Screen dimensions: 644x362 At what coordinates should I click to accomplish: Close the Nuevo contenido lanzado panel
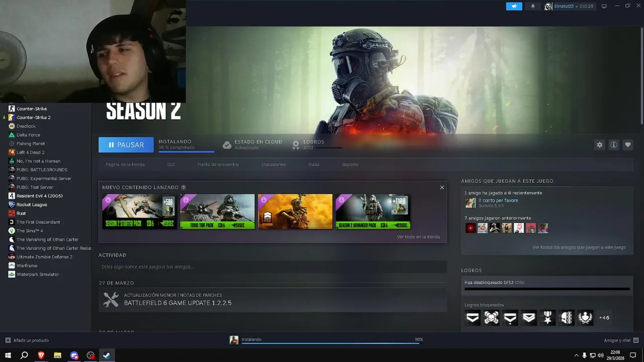(x=442, y=187)
